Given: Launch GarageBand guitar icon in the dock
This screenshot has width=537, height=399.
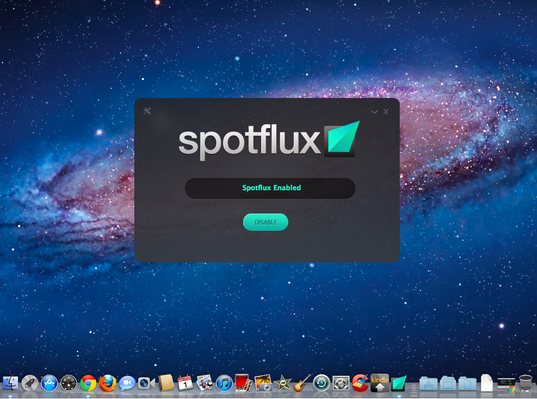Looking at the screenshot, I should [302, 383].
